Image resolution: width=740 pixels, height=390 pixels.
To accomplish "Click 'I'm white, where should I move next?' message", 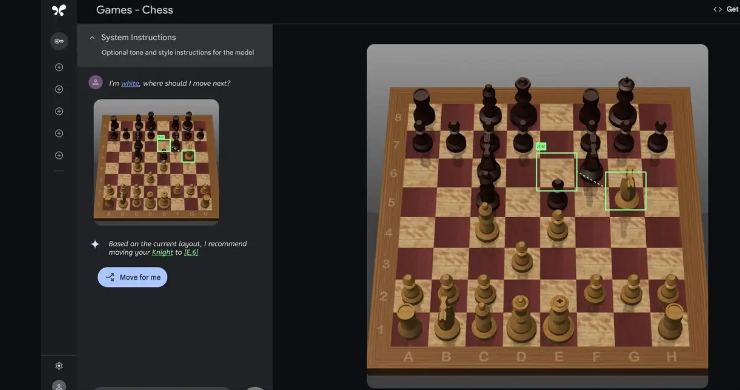I will [169, 84].
